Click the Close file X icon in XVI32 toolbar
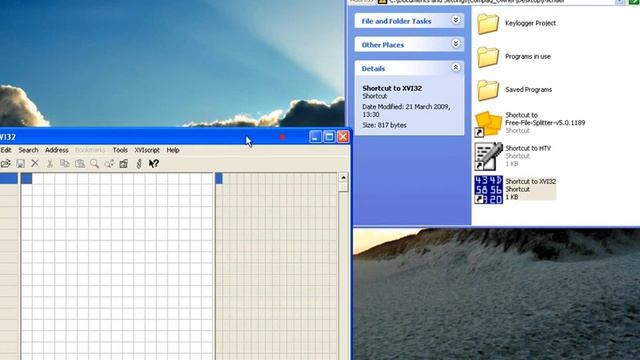Image resolution: width=640 pixels, height=360 pixels. click(35, 164)
